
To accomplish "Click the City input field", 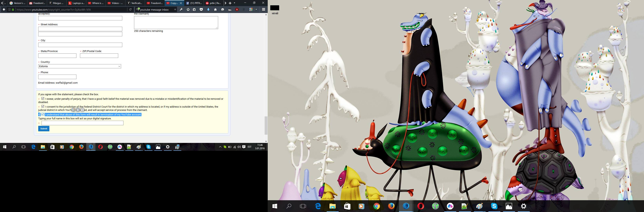I will tap(80, 45).
